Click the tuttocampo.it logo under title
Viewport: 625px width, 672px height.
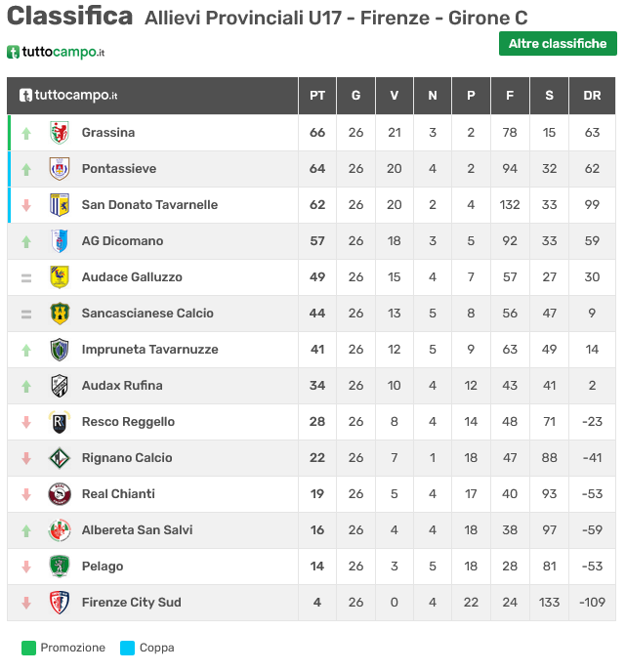[56, 53]
